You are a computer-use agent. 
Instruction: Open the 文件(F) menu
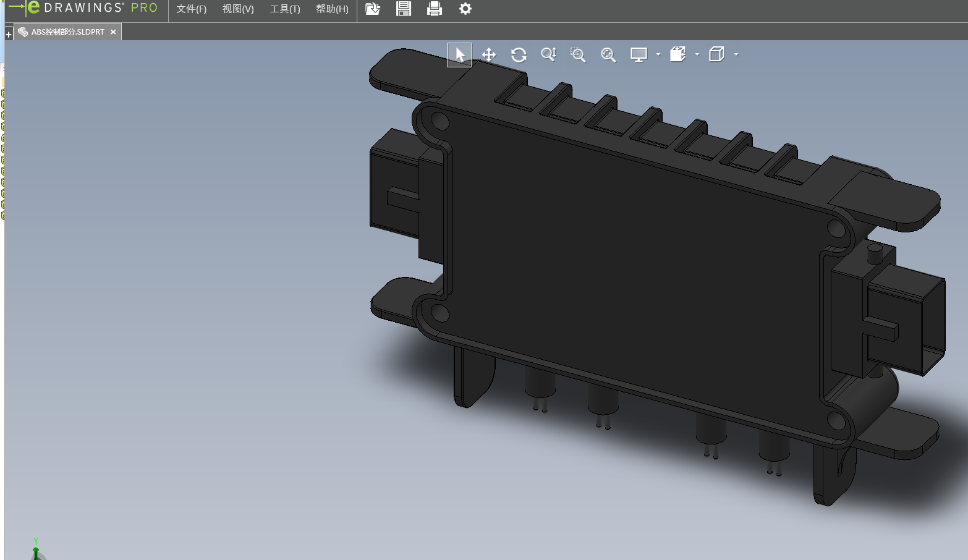point(192,9)
